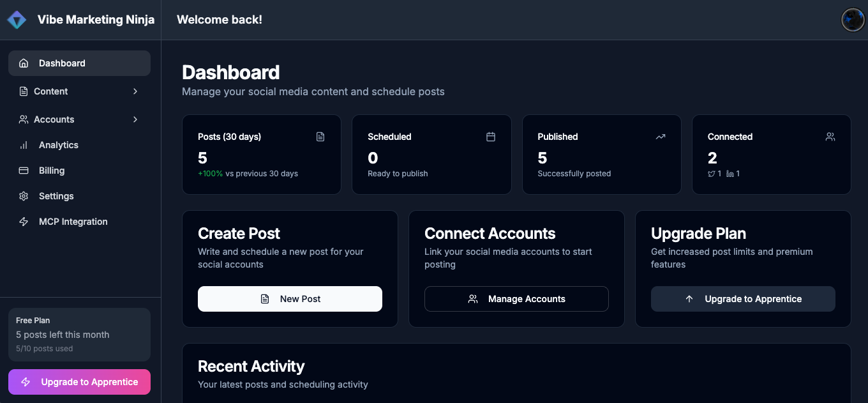This screenshot has height=403, width=868.
Task: Click the pink Upgrade to Apprentice sidebar button
Action: (x=79, y=382)
